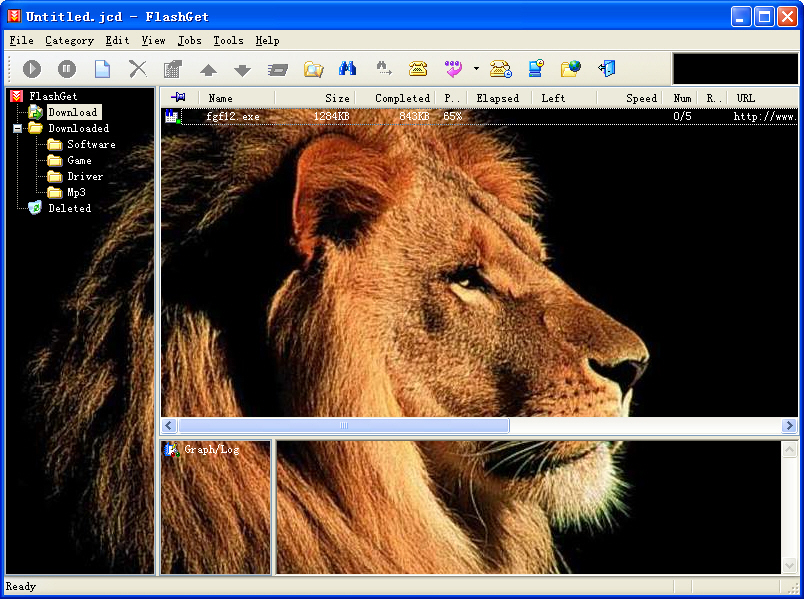Click the log pane scroll up arrow
This screenshot has width=804, height=599.
pos(790,450)
